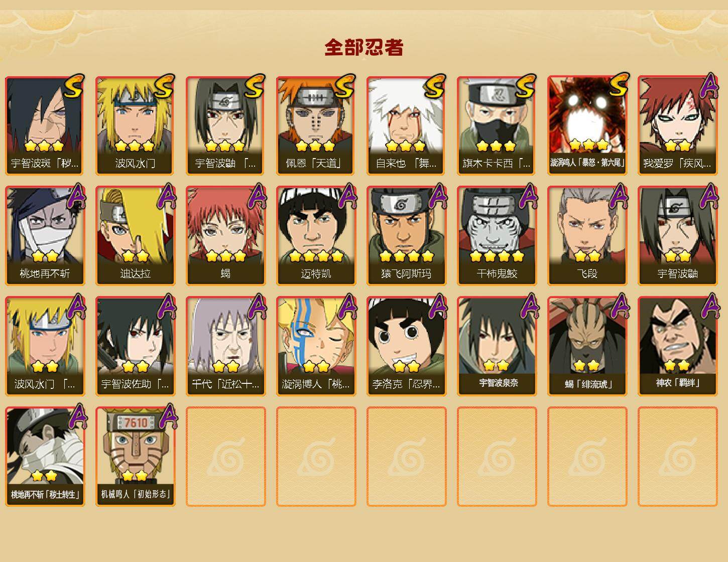This screenshot has height=562, width=728.
Task: Click the A rank badge on 我爱罗 card
Action: click(708, 86)
